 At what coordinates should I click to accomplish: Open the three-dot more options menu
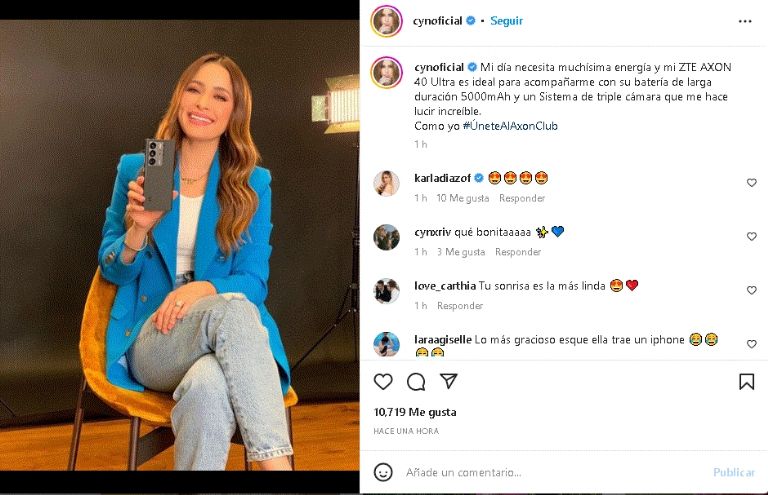point(745,20)
